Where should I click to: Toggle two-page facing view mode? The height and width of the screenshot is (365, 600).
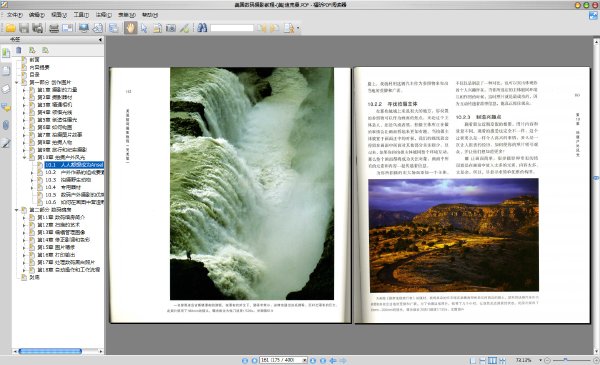[492, 360]
